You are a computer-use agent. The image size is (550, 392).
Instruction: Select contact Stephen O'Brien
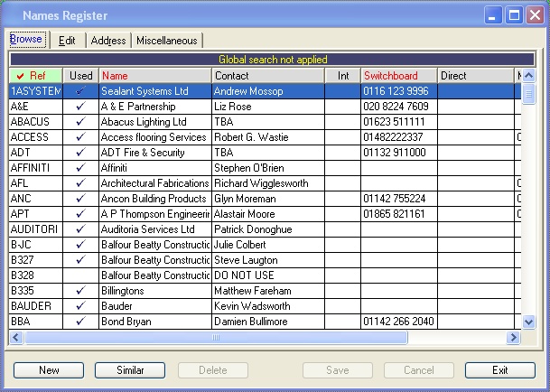(249, 168)
